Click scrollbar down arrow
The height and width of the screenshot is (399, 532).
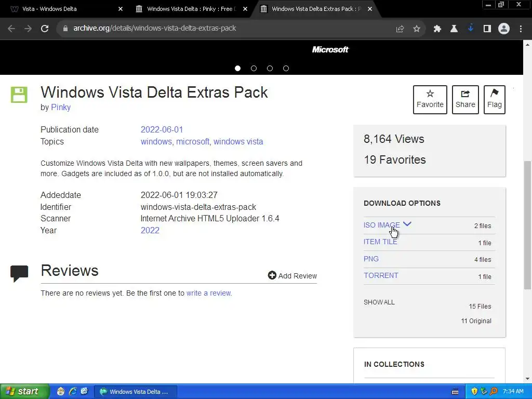coord(528,379)
